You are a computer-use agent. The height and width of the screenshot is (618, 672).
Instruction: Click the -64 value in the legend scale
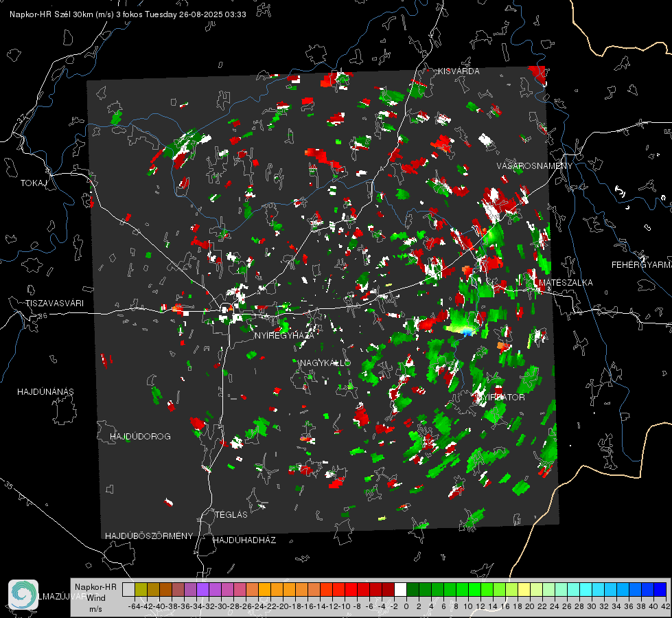(x=135, y=606)
